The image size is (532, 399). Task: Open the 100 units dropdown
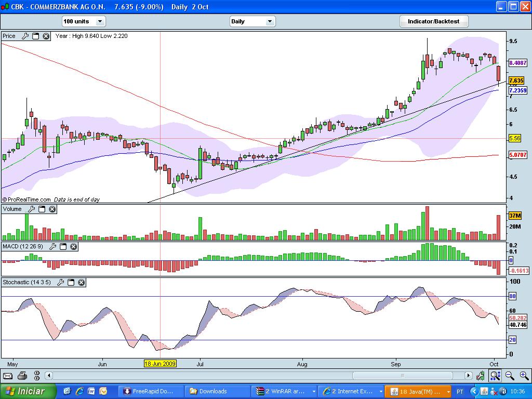(x=84, y=21)
